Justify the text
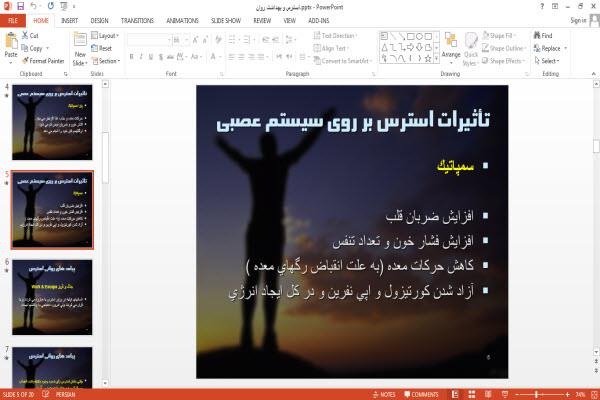This screenshot has width=600, height=400. pos(261,57)
